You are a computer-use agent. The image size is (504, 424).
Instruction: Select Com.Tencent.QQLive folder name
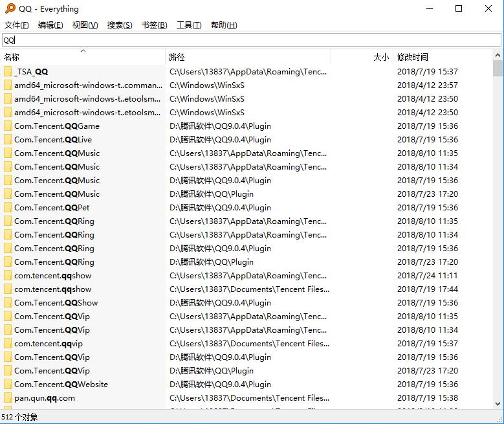coord(53,139)
